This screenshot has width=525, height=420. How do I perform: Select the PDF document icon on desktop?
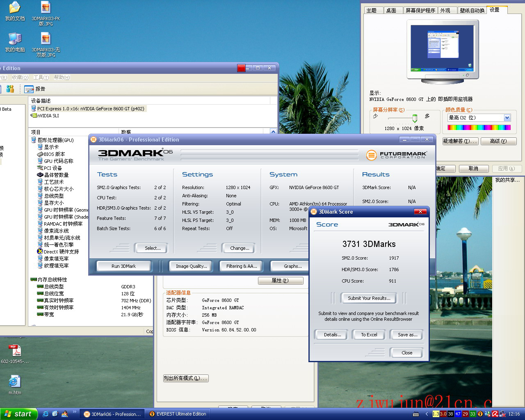[15, 351]
